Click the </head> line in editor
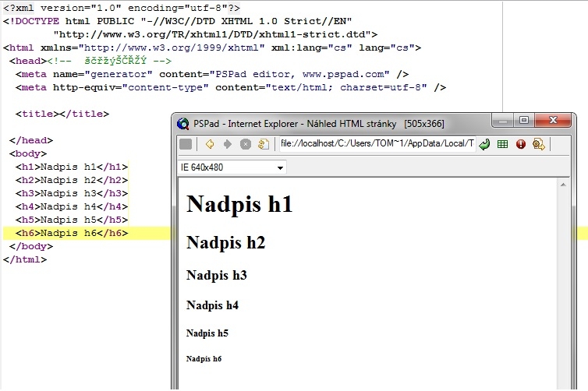The height and width of the screenshot is (391, 588). (x=31, y=140)
